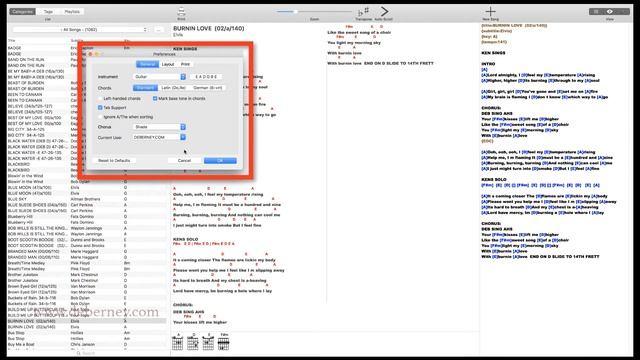The width and height of the screenshot is (640, 360).
Task: Click the INTRO line in the source editor
Action: pyautogui.click(x=488, y=64)
